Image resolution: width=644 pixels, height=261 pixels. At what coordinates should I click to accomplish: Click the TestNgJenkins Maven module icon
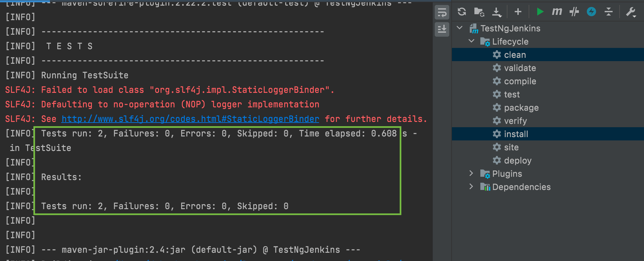tap(474, 28)
